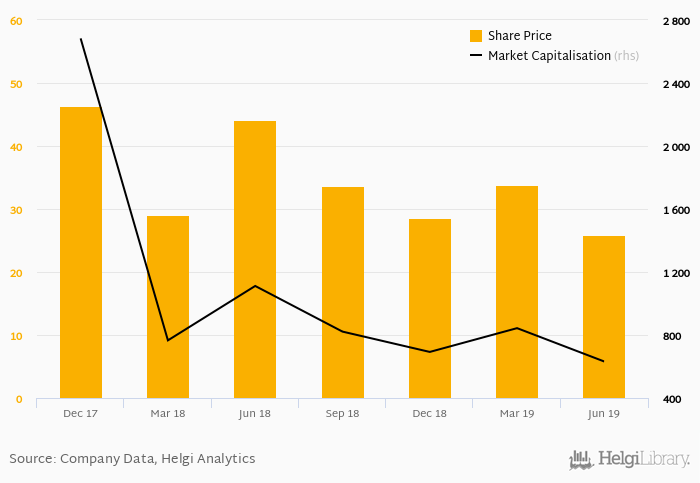The height and width of the screenshot is (483, 700).
Task: Click the black Market Capitalisation legend line
Action: tap(476, 55)
